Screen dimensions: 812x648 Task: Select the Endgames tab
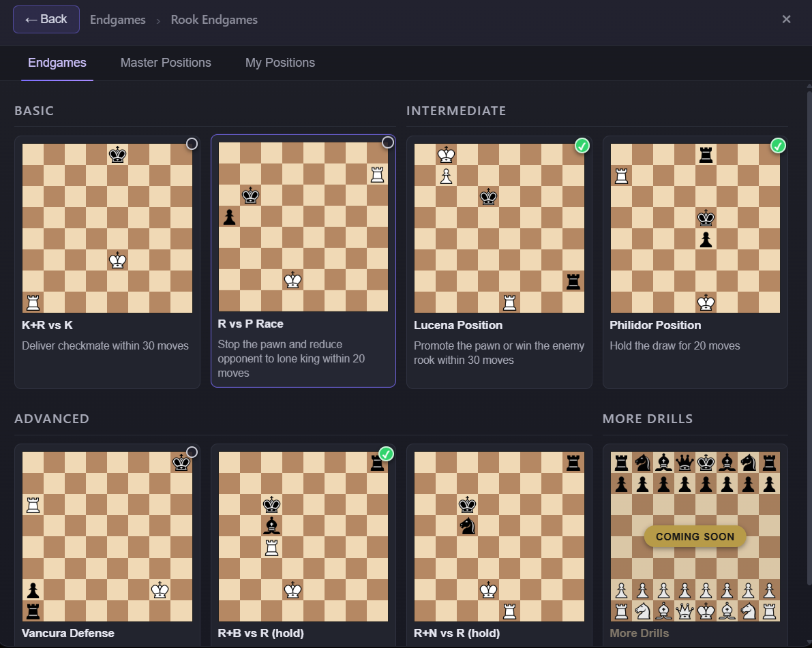click(57, 63)
